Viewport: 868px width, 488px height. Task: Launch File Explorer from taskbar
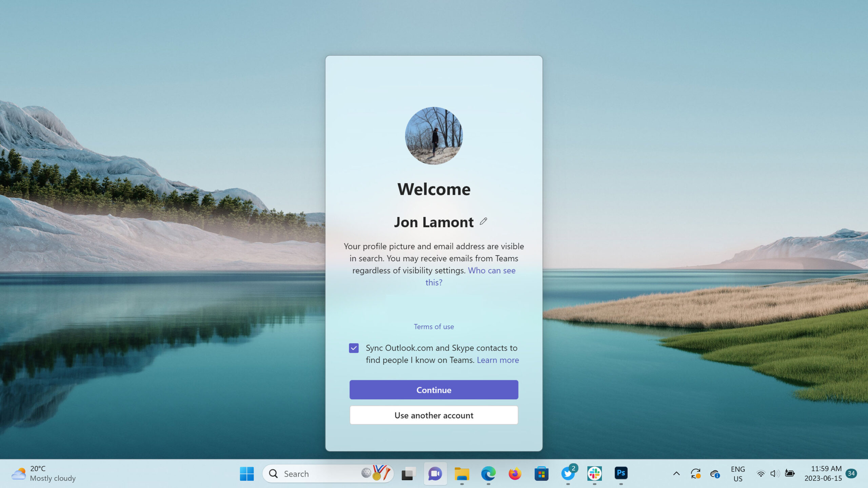[x=461, y=473]
